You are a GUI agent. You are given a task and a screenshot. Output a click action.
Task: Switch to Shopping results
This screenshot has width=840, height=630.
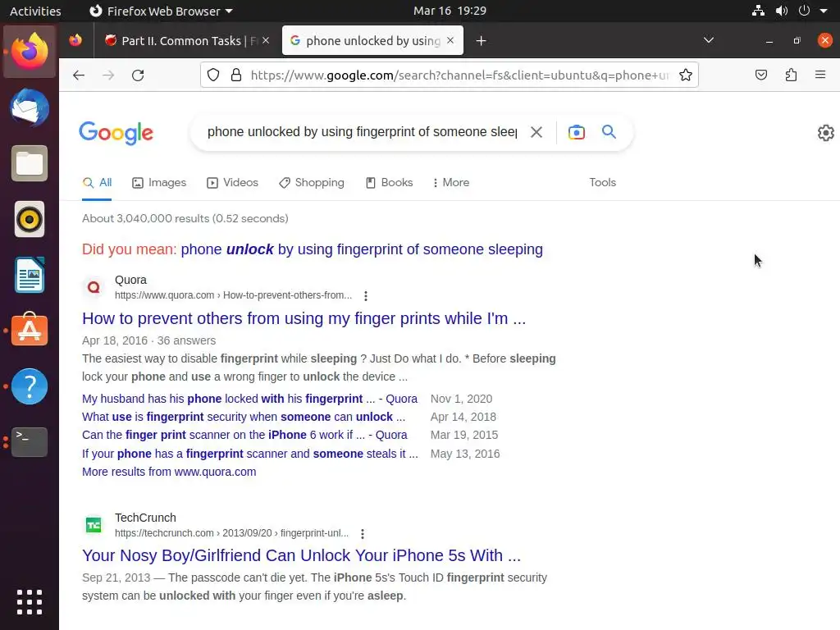click(x=312, y=183)
